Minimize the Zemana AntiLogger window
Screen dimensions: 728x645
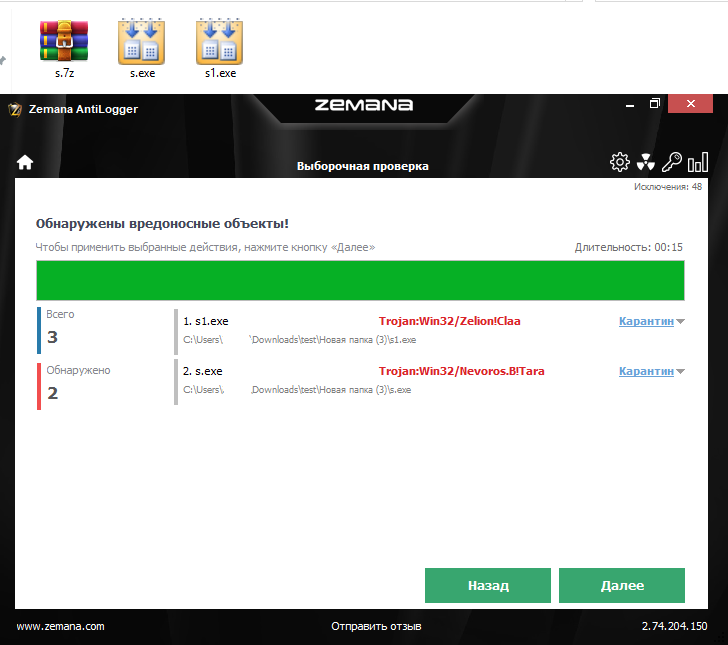click(x=630, y=104)
